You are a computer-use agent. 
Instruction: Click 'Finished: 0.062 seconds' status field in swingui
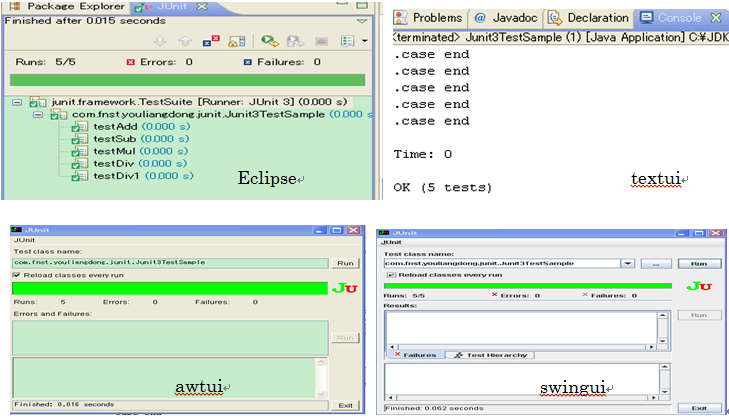coord(528,408)
